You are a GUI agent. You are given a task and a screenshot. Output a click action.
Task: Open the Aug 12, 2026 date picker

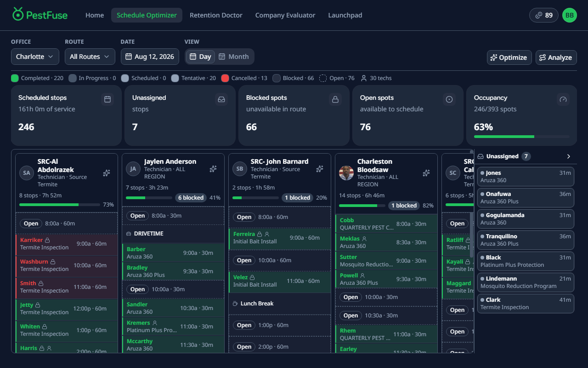click(150, 57)
